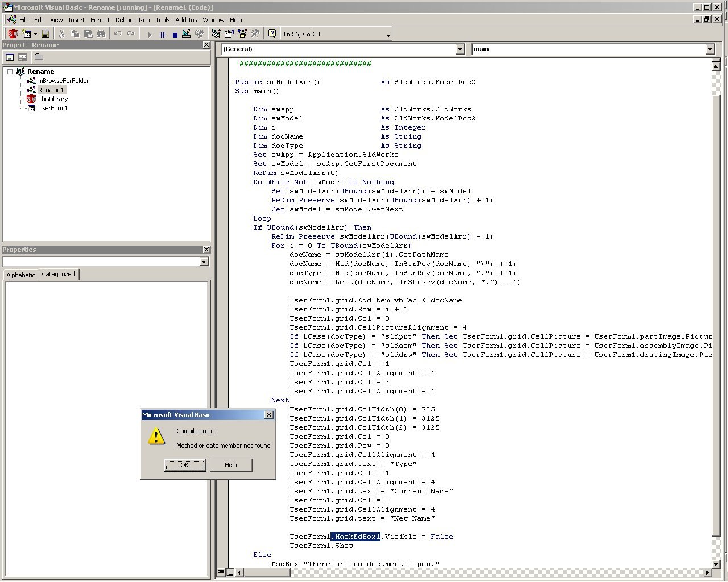
Task: Click the Procedure View button at bottom left
Action: [x=221, y=572]
